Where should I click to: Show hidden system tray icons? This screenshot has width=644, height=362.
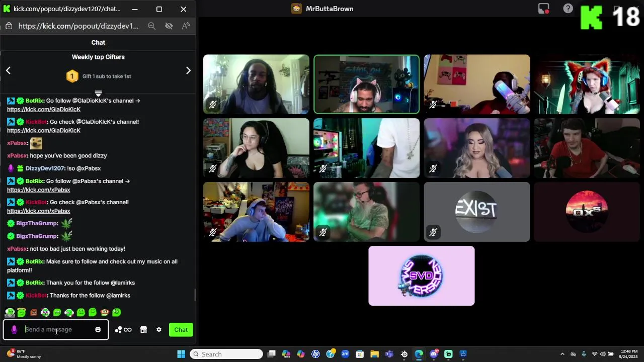(562, 354)
